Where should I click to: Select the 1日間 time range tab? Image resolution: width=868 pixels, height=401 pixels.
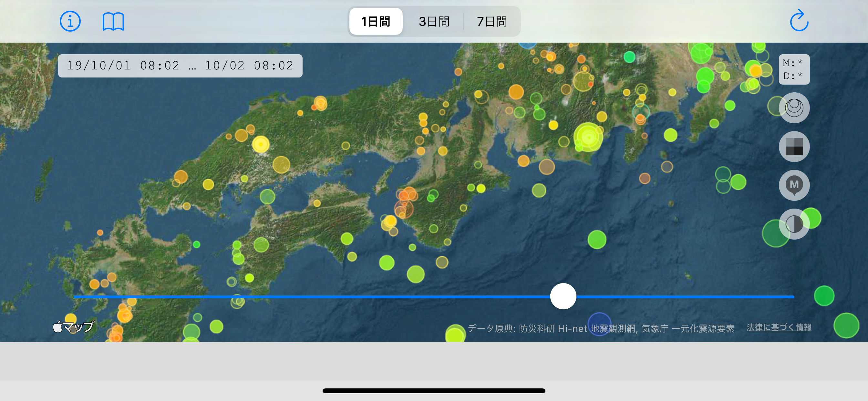376,22
